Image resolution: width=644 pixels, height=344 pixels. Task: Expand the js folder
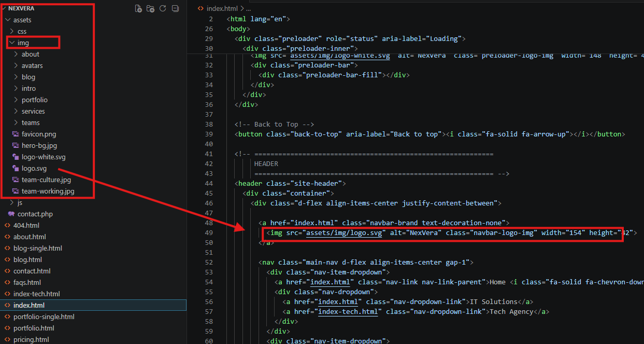(12, 202)
